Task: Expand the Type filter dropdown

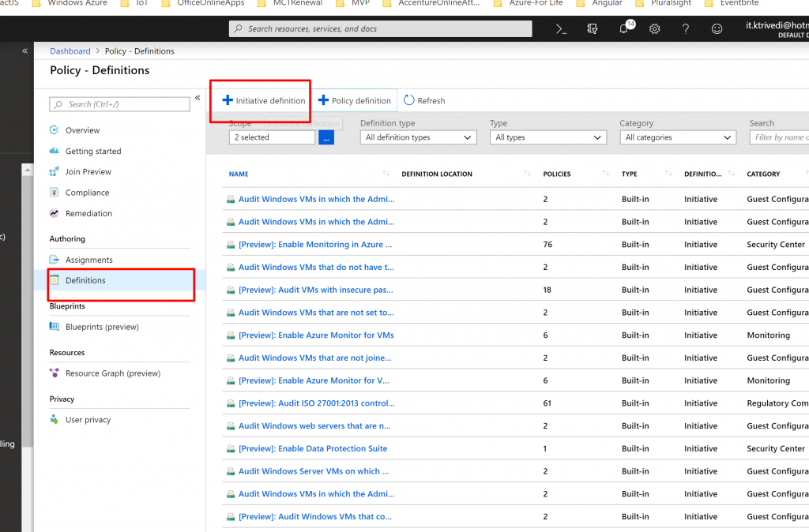Action: tap(547, 137)
